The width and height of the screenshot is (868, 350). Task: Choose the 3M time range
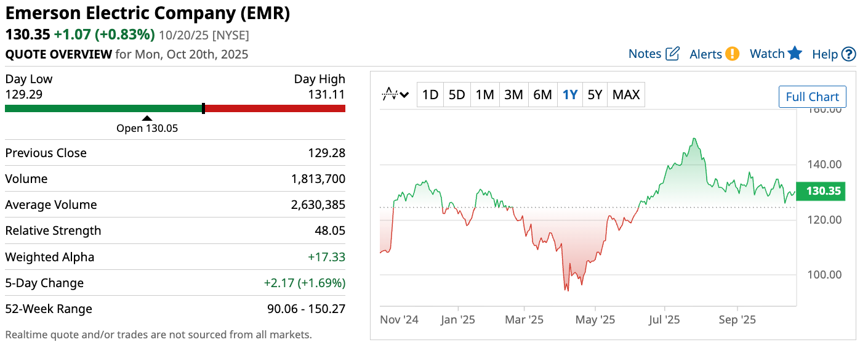[x=513, y=95]
